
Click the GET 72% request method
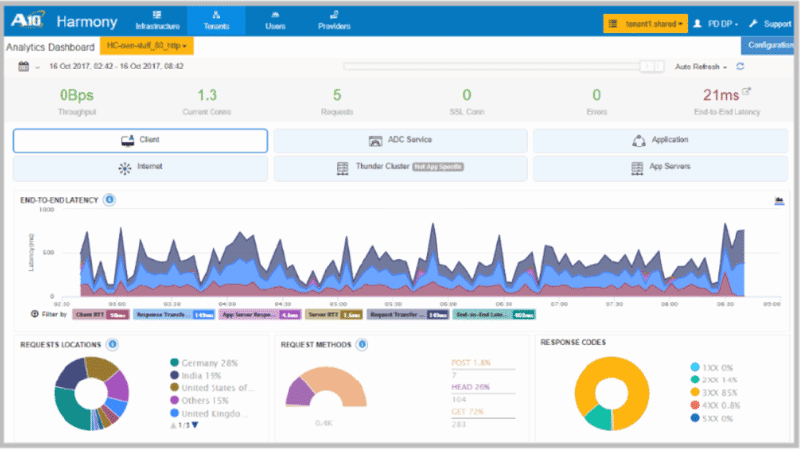467,411
